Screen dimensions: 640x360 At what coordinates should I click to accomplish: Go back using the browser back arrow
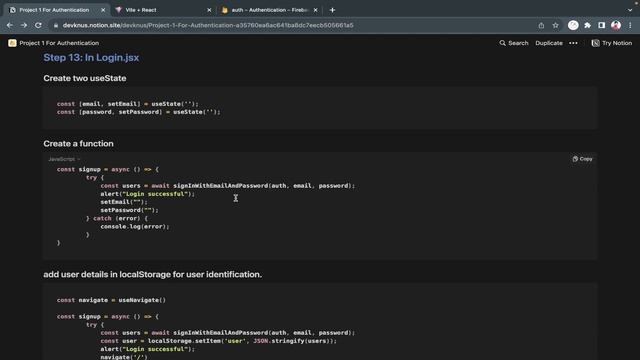coord(10,25)
